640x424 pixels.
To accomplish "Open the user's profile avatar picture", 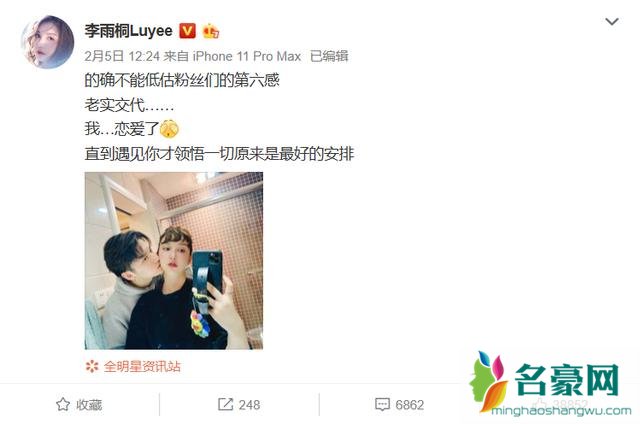I will click(x=48, y=42).
